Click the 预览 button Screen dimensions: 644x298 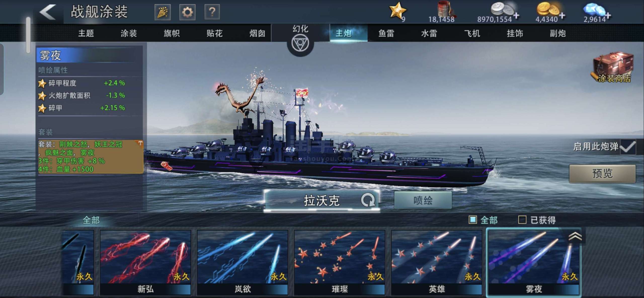[602, 174]
